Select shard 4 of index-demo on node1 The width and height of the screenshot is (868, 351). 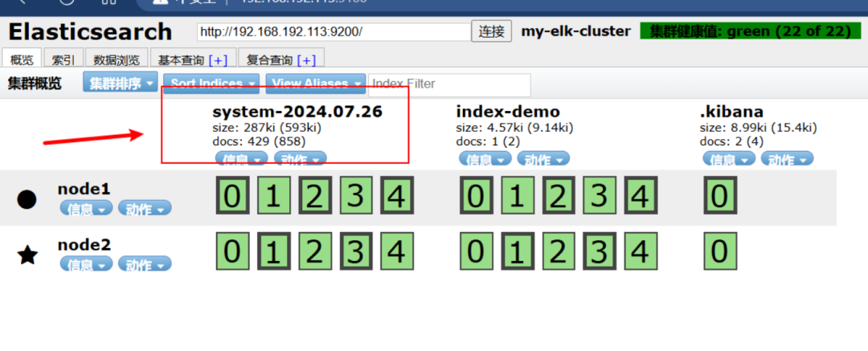pyautogui.click(x=641, y=195)
